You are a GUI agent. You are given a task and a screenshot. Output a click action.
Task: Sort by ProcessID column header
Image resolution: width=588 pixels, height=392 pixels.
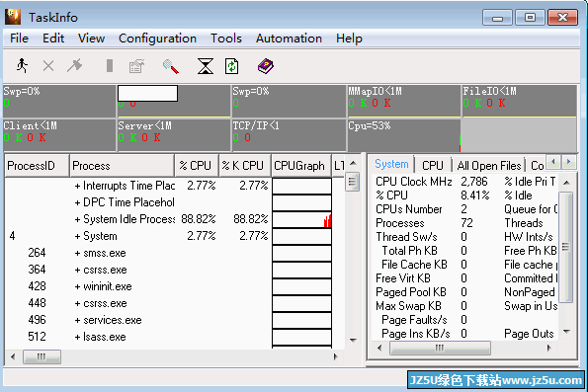pos(37,166)
